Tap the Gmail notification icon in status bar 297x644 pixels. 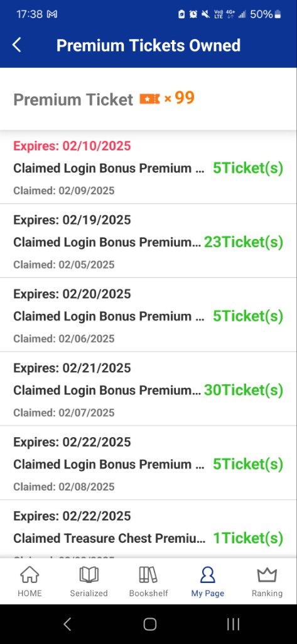pos(52,14)
